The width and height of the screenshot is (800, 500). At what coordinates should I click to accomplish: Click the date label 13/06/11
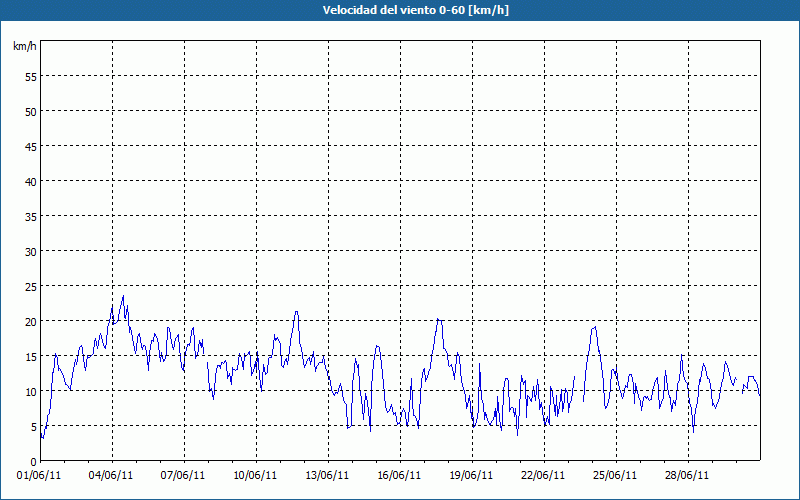tap(327, 476)
